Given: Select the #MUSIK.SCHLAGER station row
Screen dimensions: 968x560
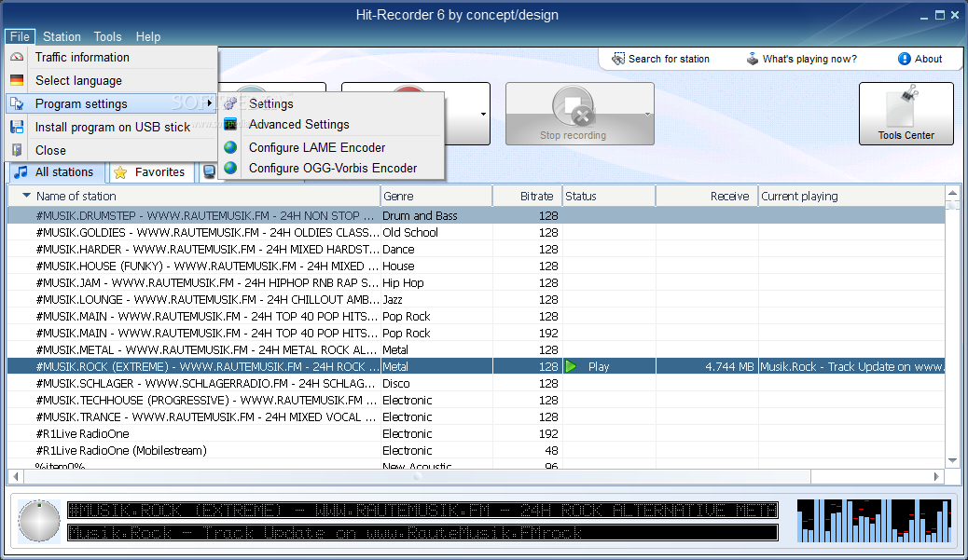Looking at the screenshot, I should (x=476, y=383).
